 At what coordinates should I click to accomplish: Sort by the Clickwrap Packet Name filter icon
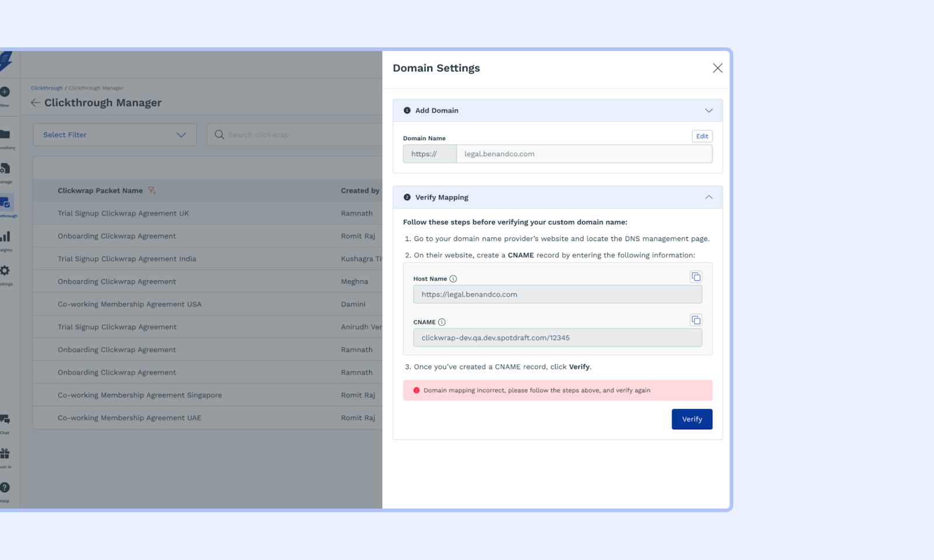[151, 190]
